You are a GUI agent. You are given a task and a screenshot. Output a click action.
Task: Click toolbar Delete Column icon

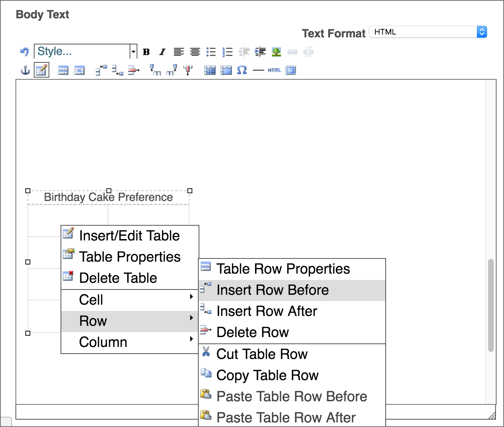188,70
